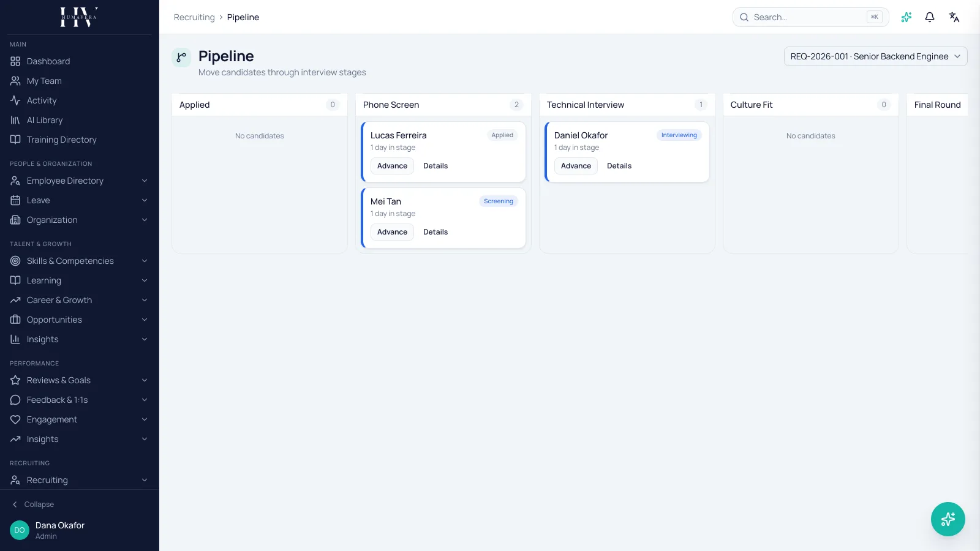
Task: Click the Interviewing status badge
Action: coord(679,135)
